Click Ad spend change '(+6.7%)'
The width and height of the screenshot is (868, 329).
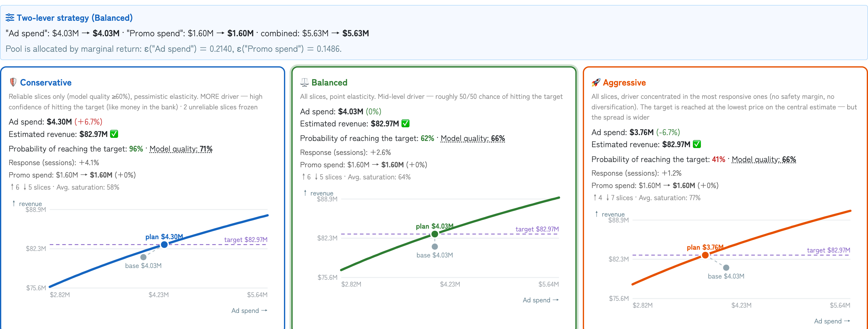pos(88,121)
